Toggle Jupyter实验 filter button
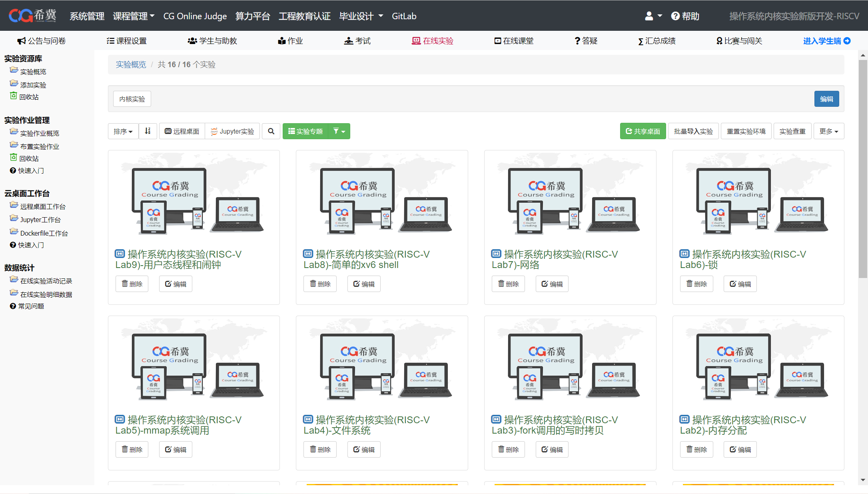868x494 pixels. (x=232, y=131)
